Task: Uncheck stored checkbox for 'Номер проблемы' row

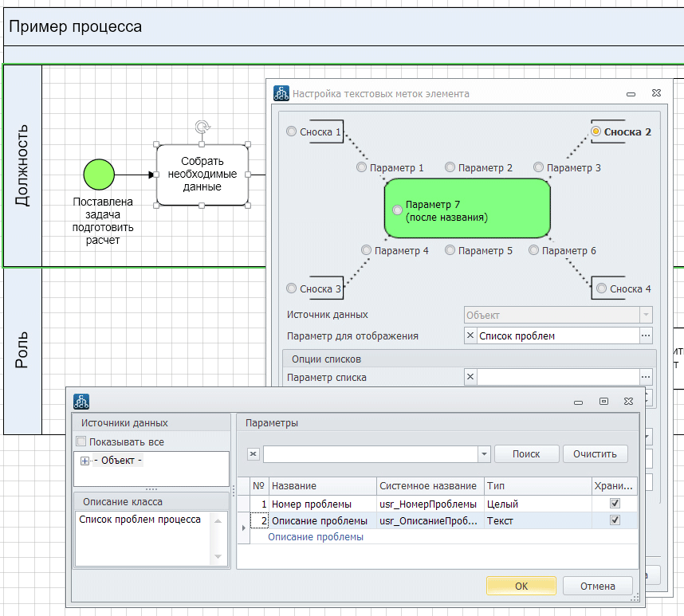Action: [614, 504]
